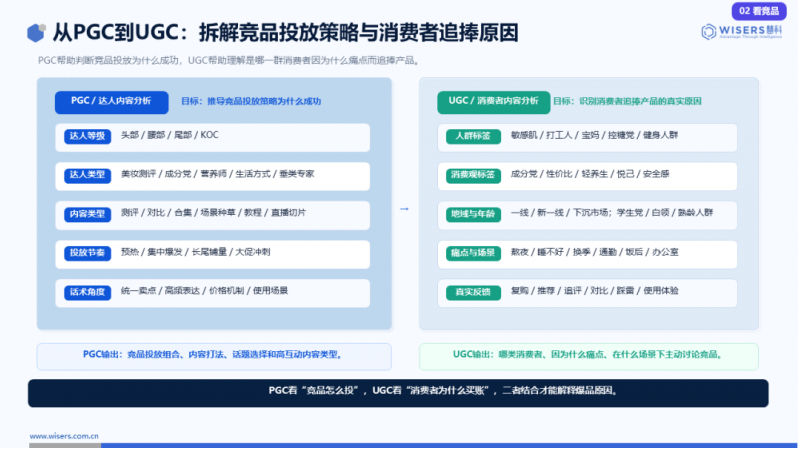800x451 pixels.
Task: Click the 'UGC输出' summary box
Action: click(589, 357)
